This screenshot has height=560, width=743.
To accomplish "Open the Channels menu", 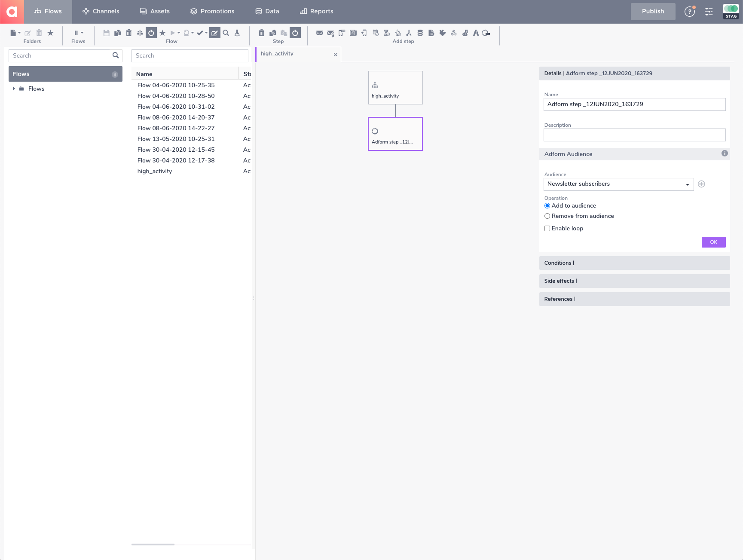I will pos(101,12).
